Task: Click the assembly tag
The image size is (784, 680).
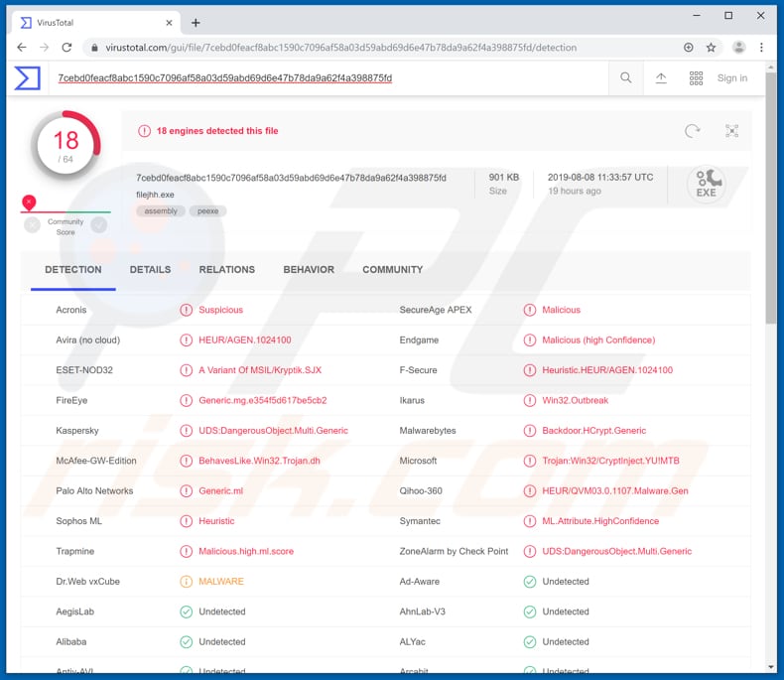Action: (161, 211)
